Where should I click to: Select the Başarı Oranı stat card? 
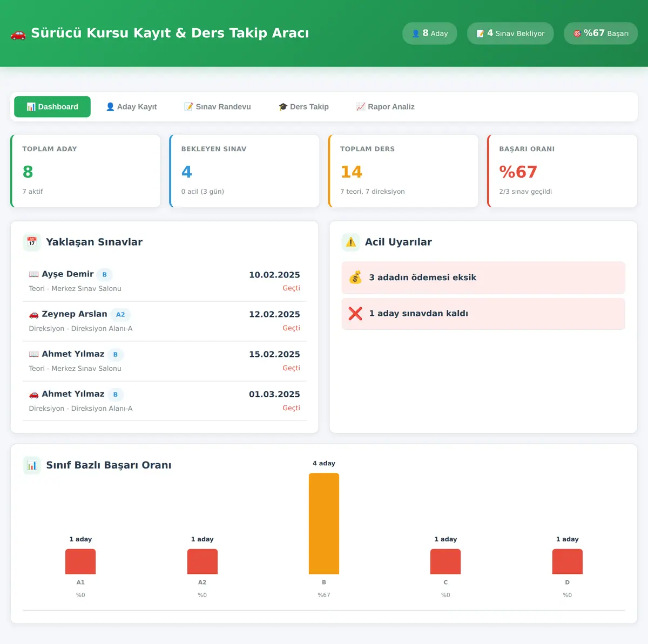click(562, 171)
